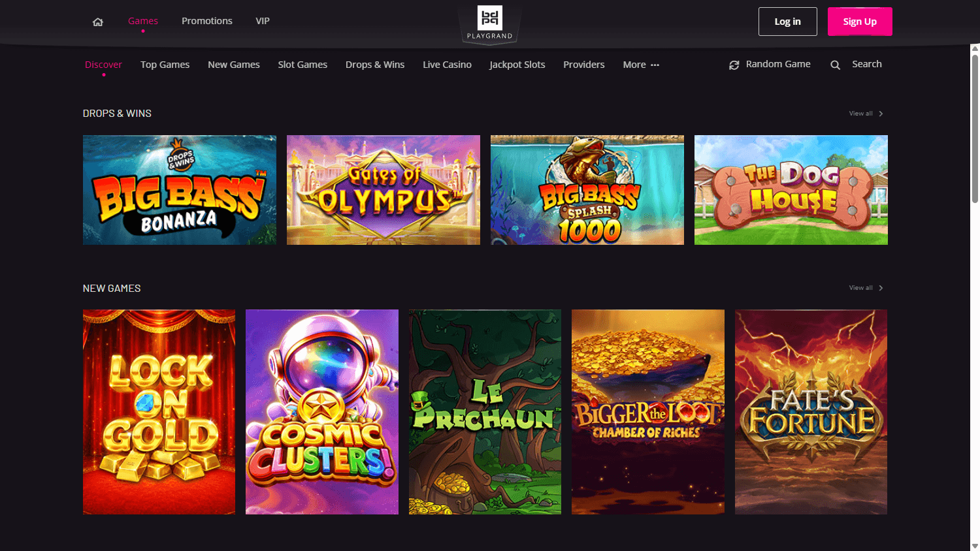Open the Le Prechaun game tile
980x551 pixels.
(x=485, y=412)
